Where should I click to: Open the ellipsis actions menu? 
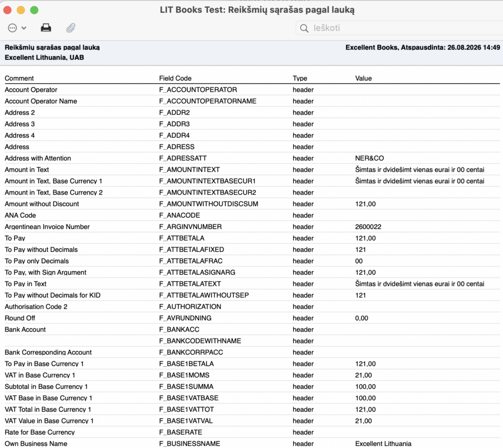pyautogui.click(x=12, y=28)
